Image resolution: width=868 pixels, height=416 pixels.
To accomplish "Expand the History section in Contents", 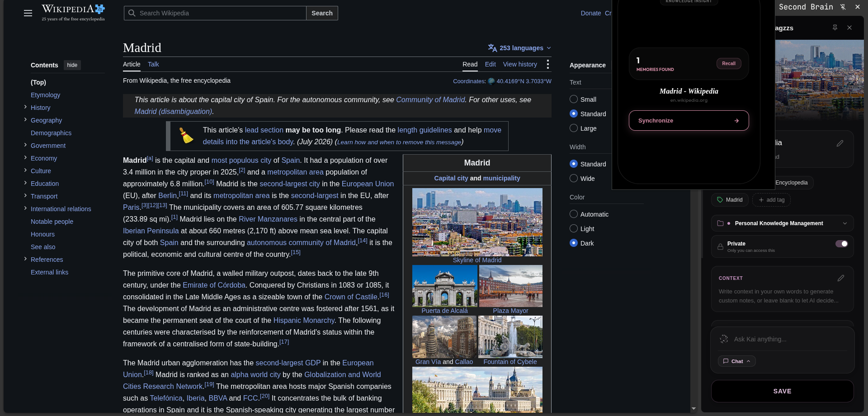I will (x=25, y=107).
